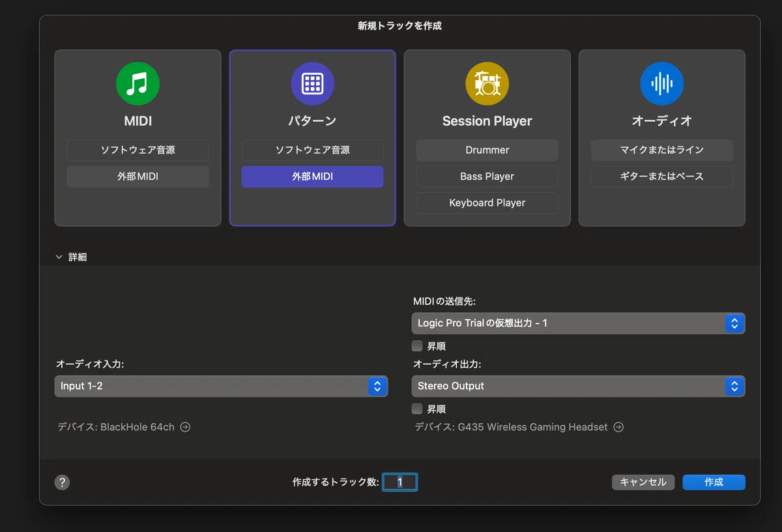Viewport: 782px width, 532px height.
Task: Click the purple Pattern grid icon
Action: point(312,83)
